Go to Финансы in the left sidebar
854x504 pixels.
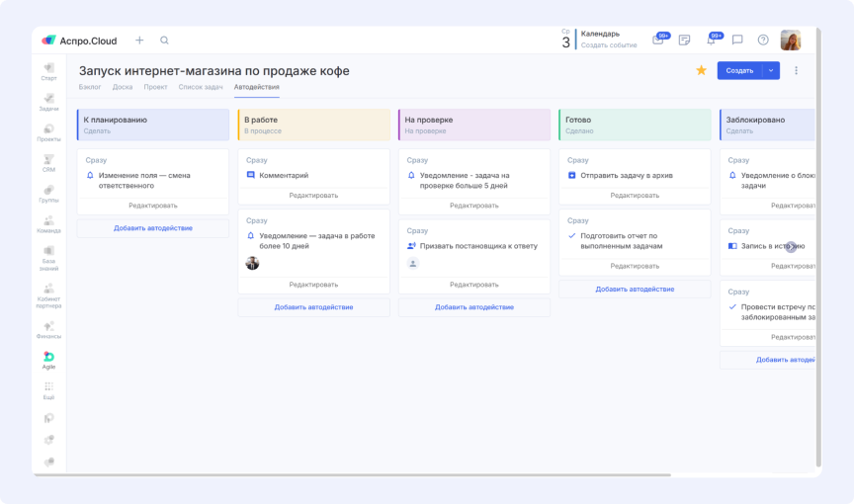tap(48, 329)
